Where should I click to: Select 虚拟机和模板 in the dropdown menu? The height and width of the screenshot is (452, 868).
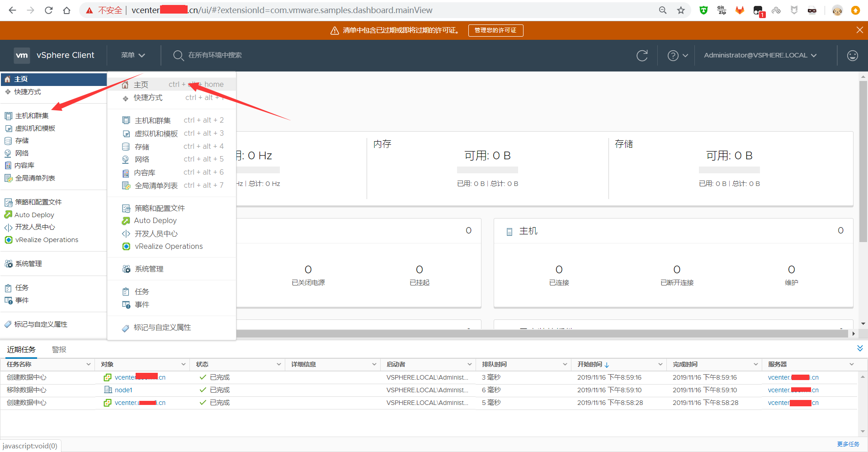tap(172, 133)
